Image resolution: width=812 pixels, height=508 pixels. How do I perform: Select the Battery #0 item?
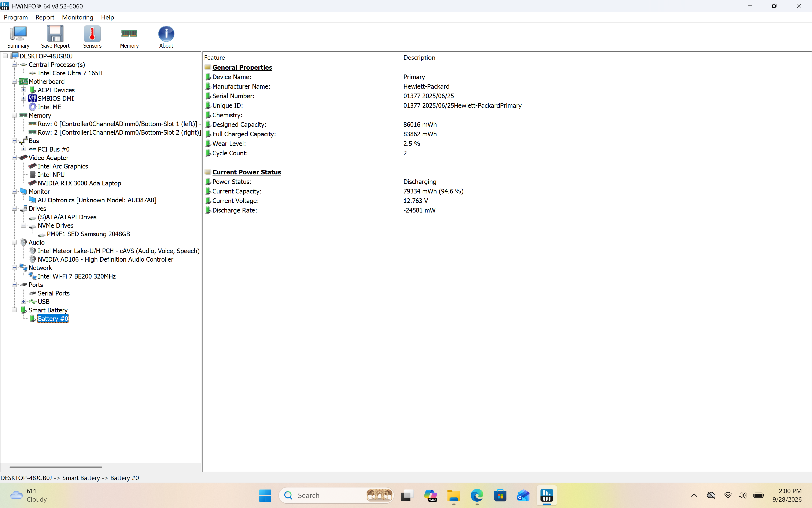[x=53, y=319]
